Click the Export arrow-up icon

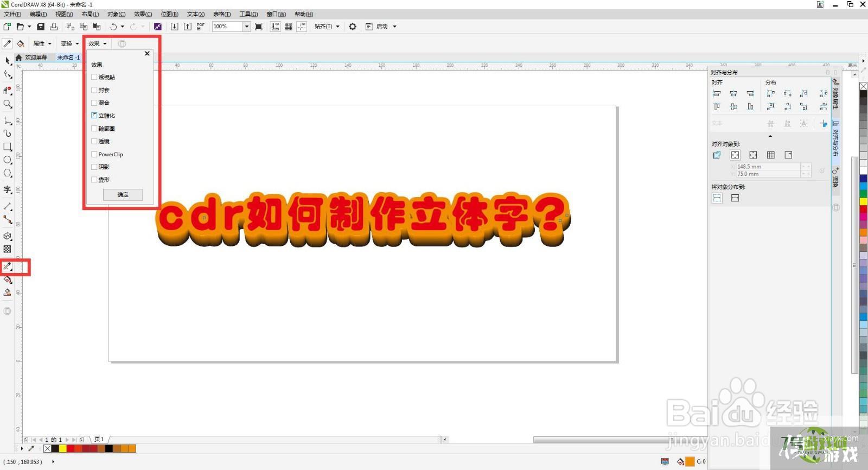(x=188, y=26)
